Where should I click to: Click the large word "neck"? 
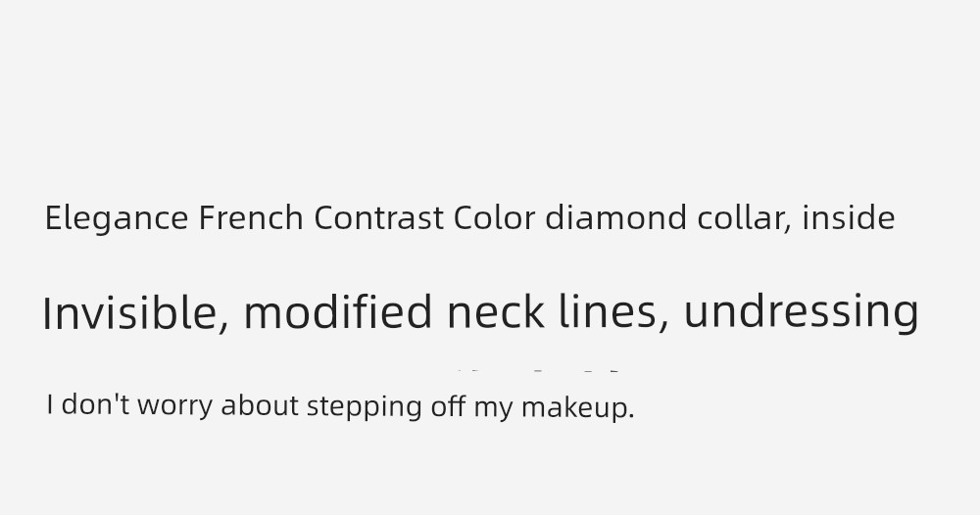pos(495,311)
